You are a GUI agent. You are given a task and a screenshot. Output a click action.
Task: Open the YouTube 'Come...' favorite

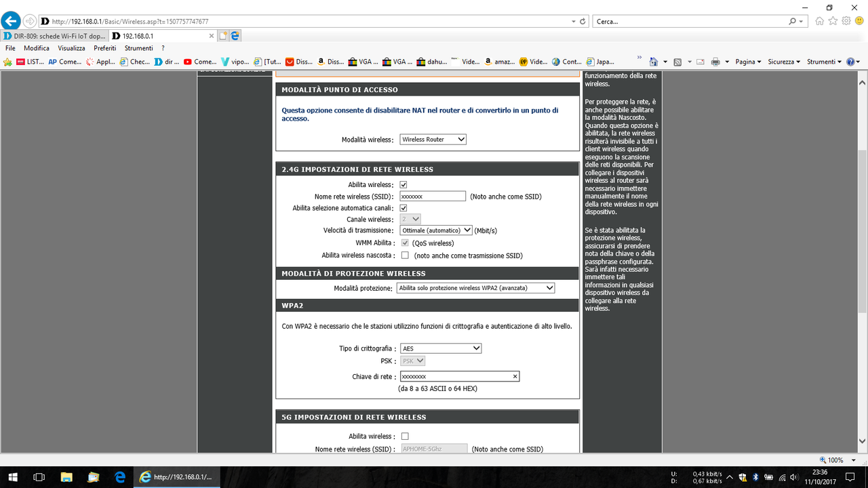(200, 62)
